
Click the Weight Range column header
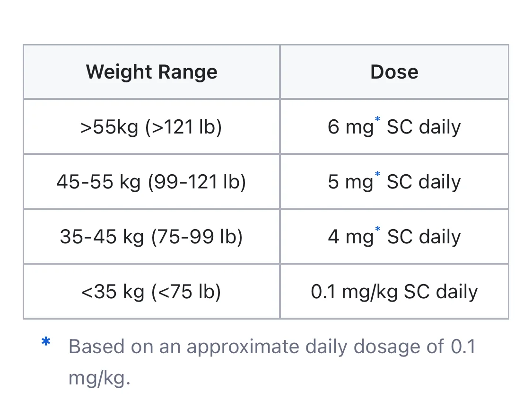tap(151, 71)
